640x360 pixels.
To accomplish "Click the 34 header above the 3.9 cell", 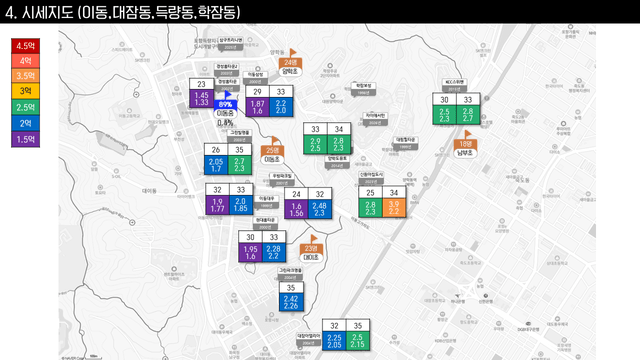I will [x=394, y=193].
